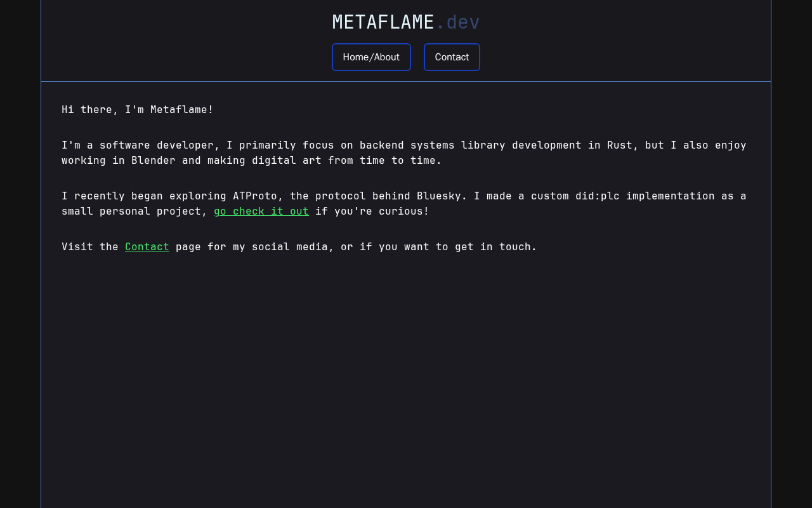This screenshot has height=508, width=812.
Task: Open the Home/About navigation button
Action: pos(371,57)
